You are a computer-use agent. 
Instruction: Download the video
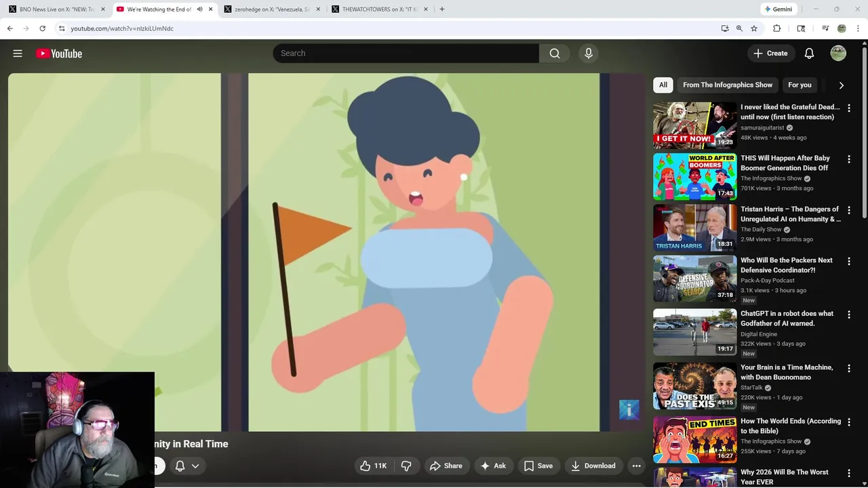(x=593, y=466)
